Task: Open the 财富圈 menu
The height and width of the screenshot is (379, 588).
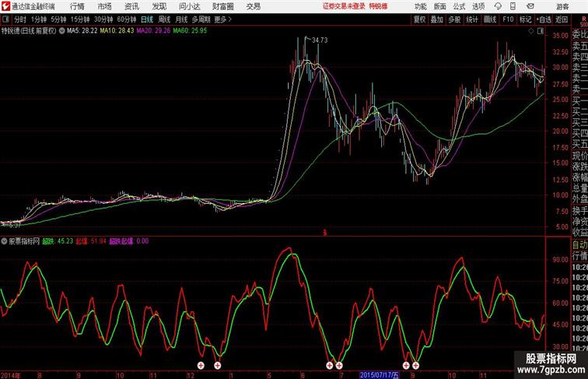Action: click(x=223, y=6)
